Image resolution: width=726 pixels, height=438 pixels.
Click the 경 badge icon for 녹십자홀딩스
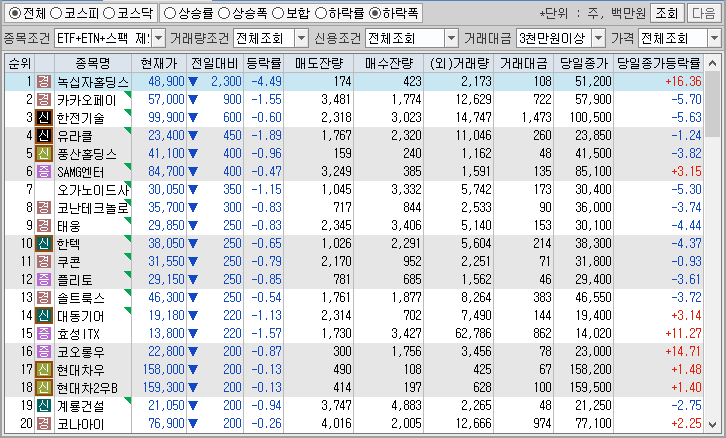44,81
